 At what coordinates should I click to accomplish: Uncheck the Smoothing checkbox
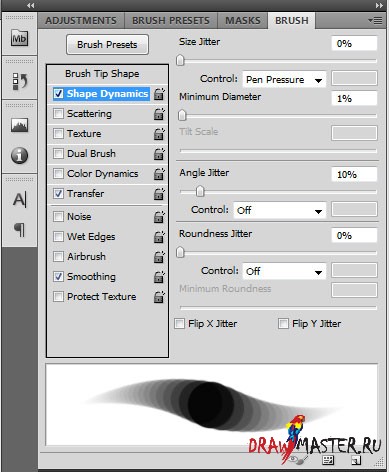pyautogui.click(x=58, y=277)
